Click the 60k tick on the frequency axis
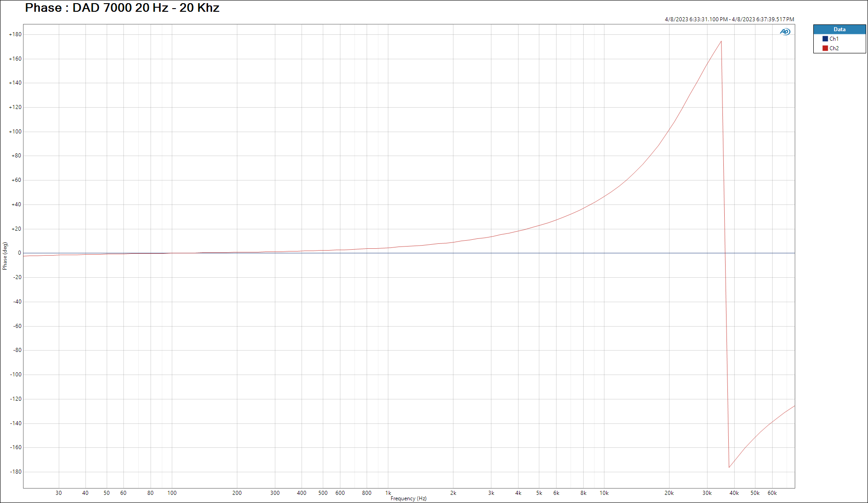The image size is (868, 503). pyautogui.click(x=772, y=493)
